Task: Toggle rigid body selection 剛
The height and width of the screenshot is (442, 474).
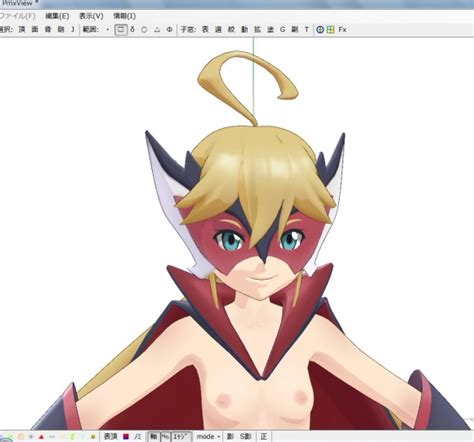Action: click(61, 30)
